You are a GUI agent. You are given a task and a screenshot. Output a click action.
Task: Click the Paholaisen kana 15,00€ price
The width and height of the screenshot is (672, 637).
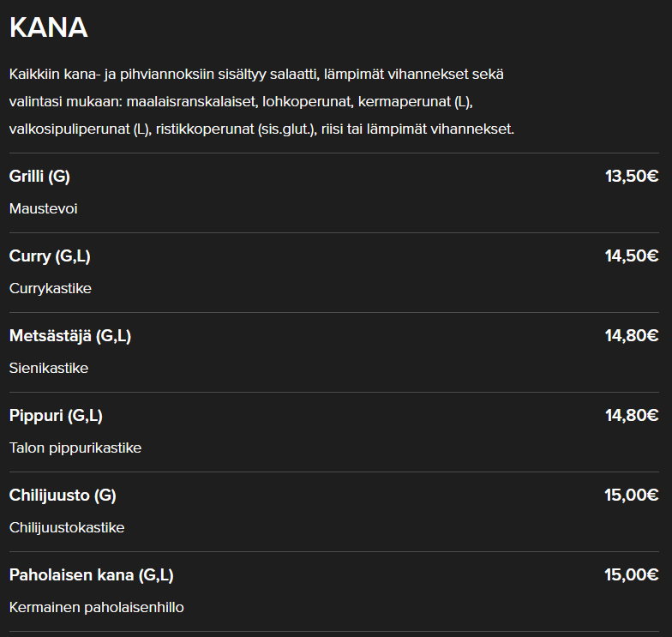632,574
